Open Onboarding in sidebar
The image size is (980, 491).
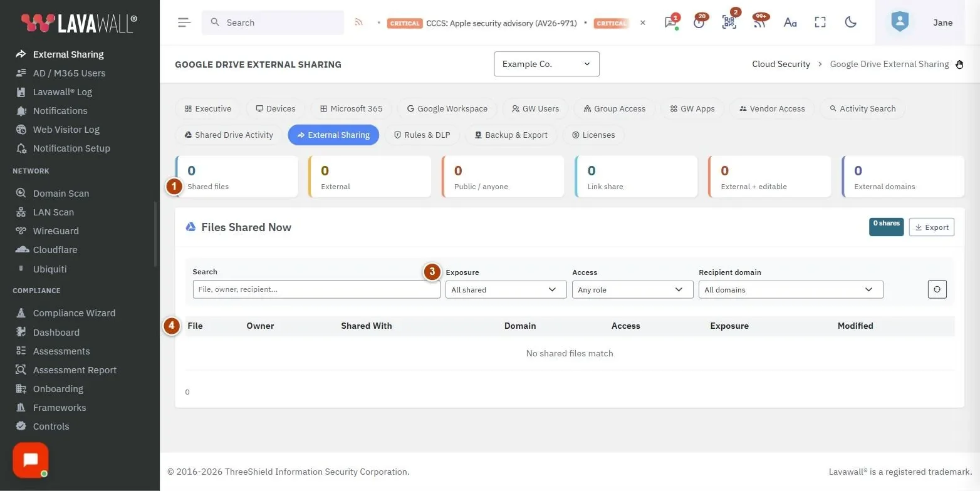coord(58,389)
